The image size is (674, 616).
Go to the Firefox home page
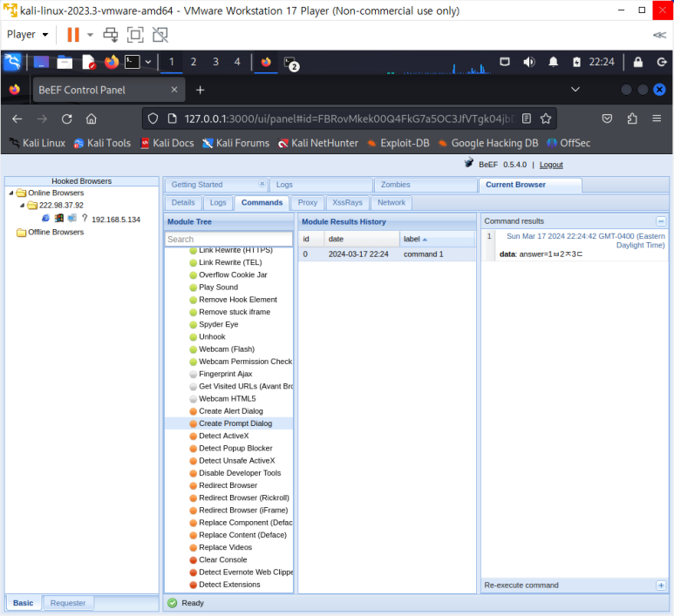tap(92, 119)
